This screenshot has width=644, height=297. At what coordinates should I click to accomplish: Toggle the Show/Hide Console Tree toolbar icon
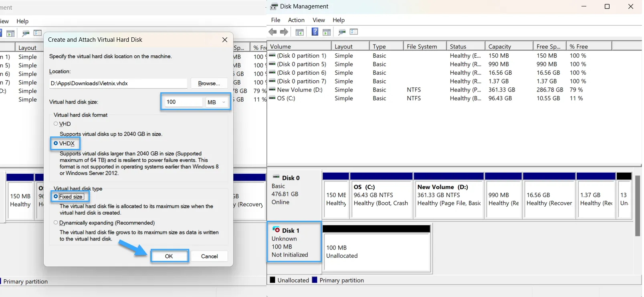click(x=299, y=32)
